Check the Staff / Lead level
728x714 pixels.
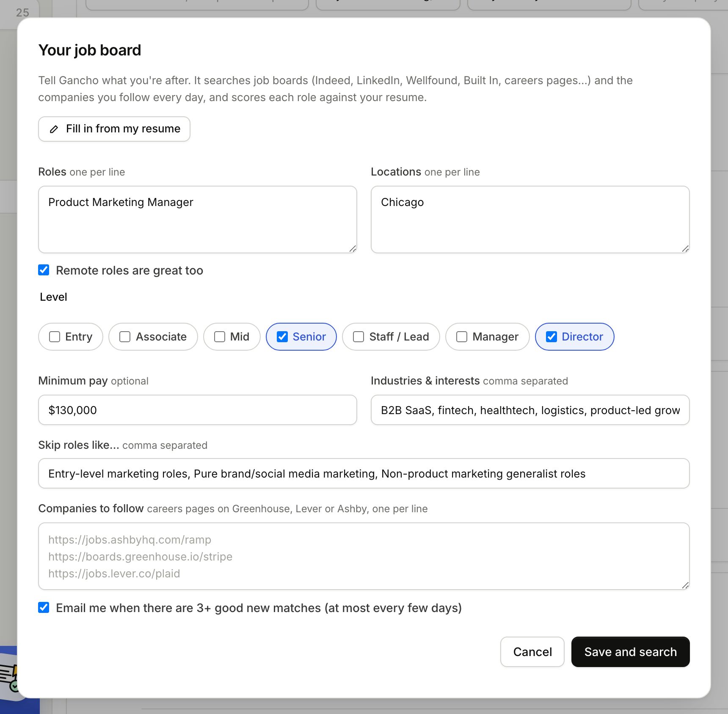click(x=391, y=337)
